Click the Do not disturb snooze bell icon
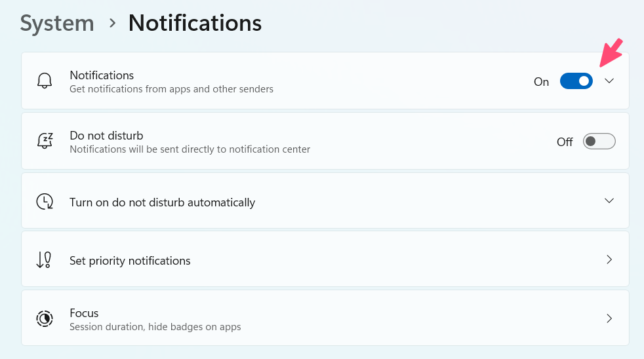Image resolution: width=644 pixels, height=359 pixels. (45, 142)
